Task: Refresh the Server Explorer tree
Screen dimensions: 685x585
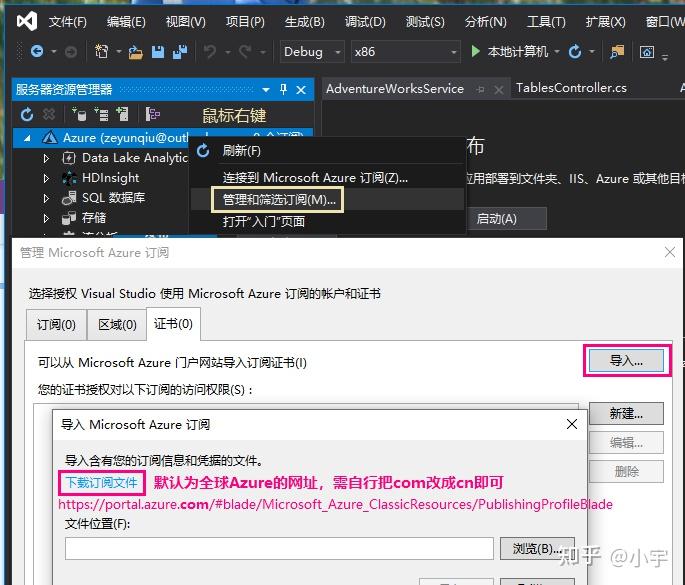Action: coord(27,115)
